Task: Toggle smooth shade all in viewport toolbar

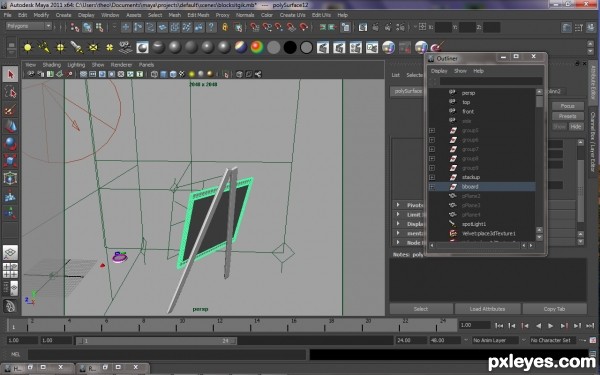Action: [163, 74]
